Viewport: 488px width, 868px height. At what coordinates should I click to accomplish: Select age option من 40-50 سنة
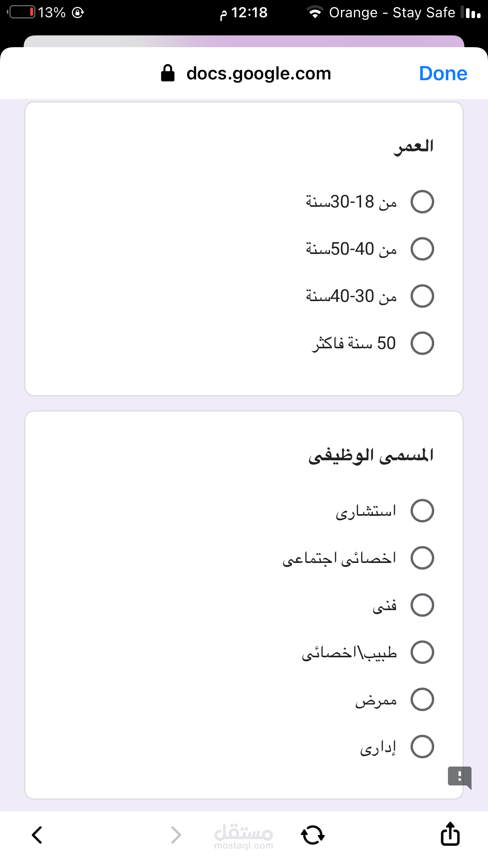tap(422, 249)
